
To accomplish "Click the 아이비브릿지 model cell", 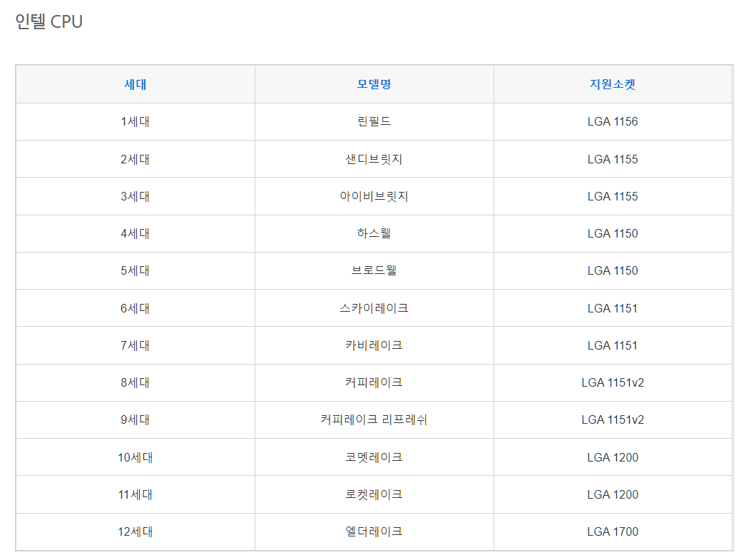I will (x=374, y=196).
